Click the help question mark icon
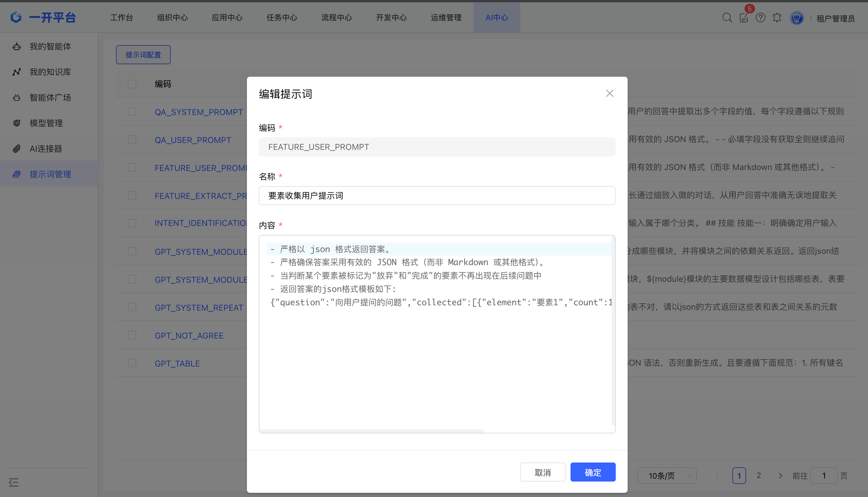The image size is (868, 497). 760,18
